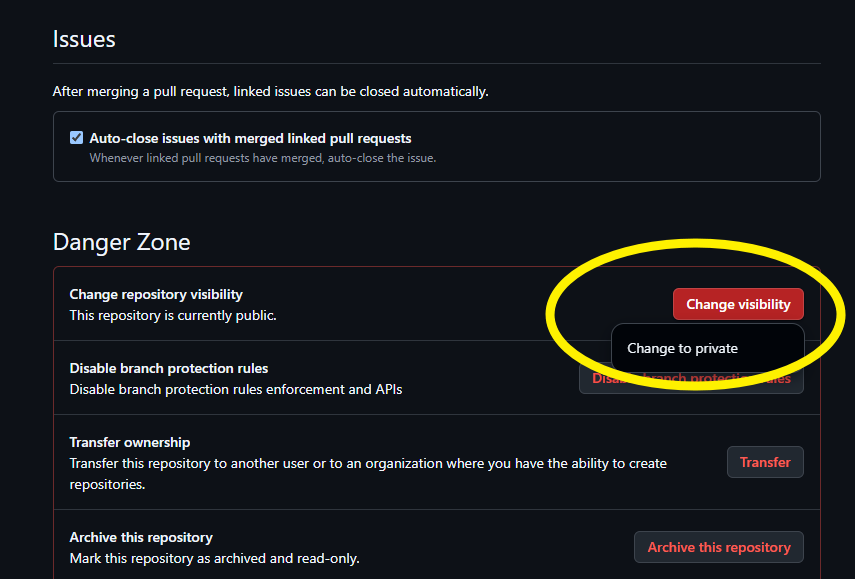This screenshot has height=579, width=855.
Task: Click the Transfer button
Action: 765,462
